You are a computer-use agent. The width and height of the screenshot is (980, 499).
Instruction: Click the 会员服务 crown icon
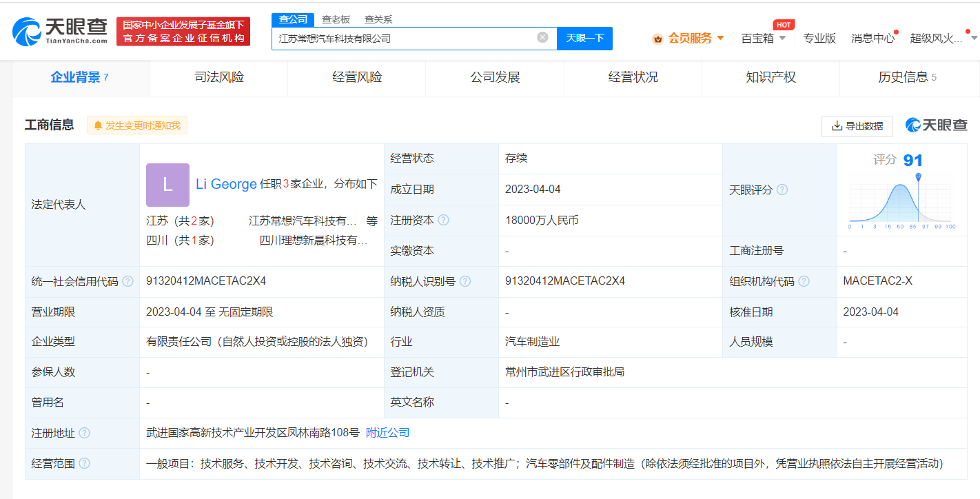pyautogui.click(x=657, y=39)
